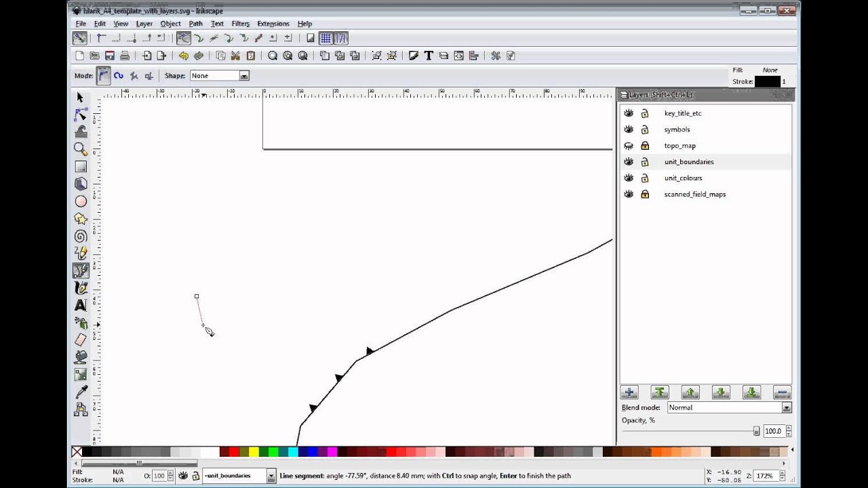Select the Spiral tool
The image size is (868, 488).
point(81,236)
